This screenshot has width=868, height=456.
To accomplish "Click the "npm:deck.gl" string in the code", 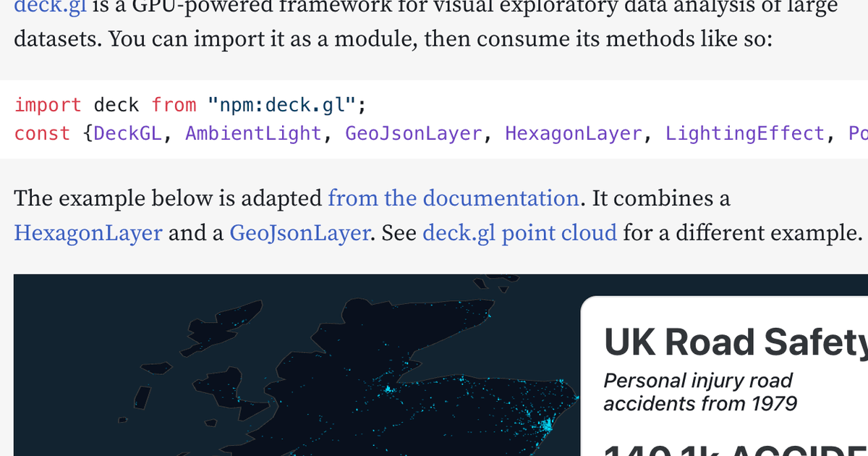I will [281, 105].
